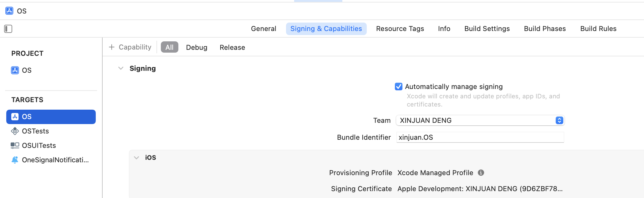Select the OS app target

tap(51, 117)
